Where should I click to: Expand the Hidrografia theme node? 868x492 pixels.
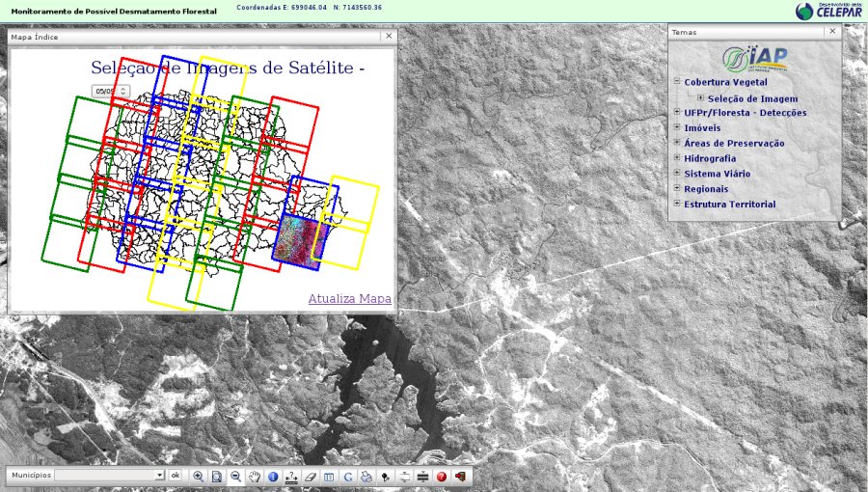pos(677,158)
